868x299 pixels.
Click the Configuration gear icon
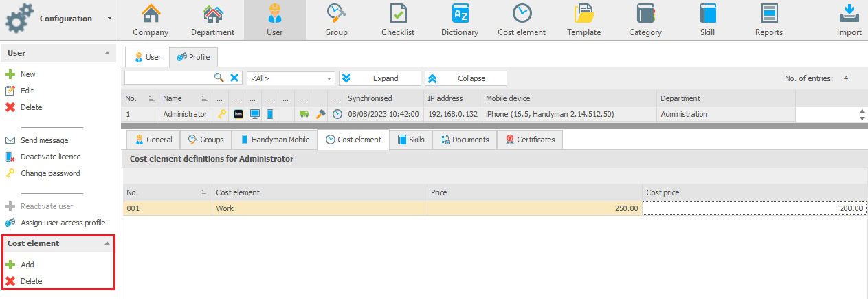(x=19, y=19)
